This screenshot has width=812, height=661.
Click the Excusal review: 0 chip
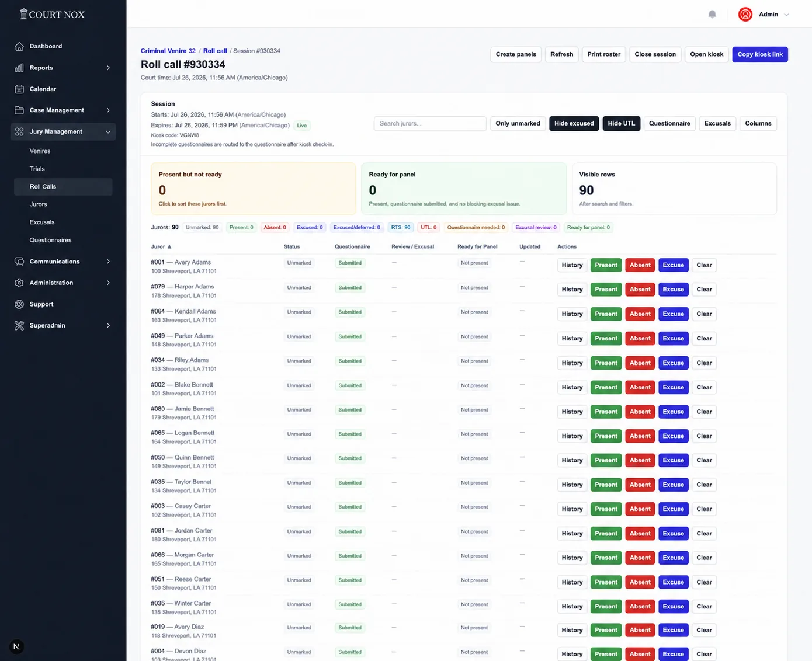pos(536,228)
